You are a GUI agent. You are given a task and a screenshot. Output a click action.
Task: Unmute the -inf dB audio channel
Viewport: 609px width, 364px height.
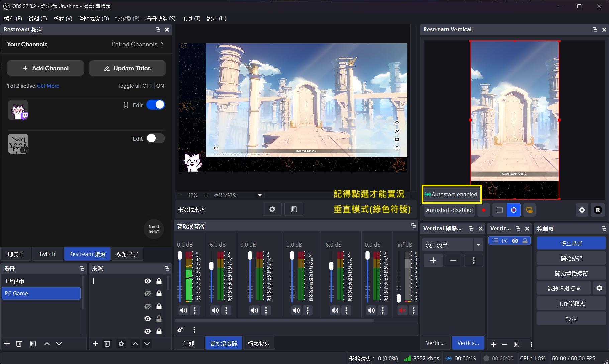(402, 310)
